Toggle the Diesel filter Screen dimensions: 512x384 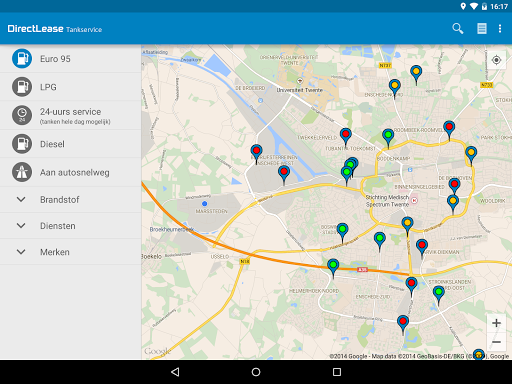(70, 144)
